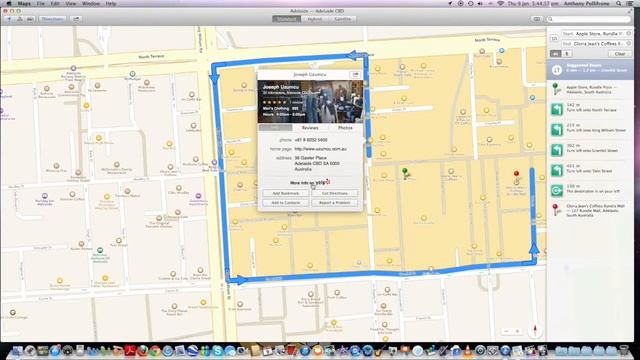This screenshot has width=640, height=360.
Task: Switch map to Hybrid view
Action: tap(315, 19)
